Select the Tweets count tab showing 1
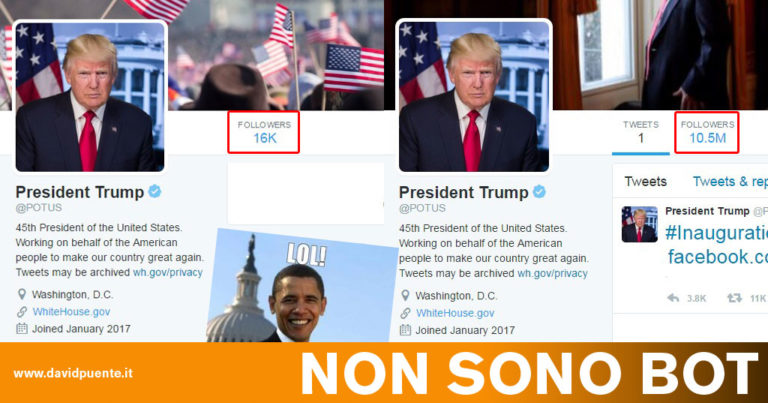The image size is (768, 403). pos(641,133)
